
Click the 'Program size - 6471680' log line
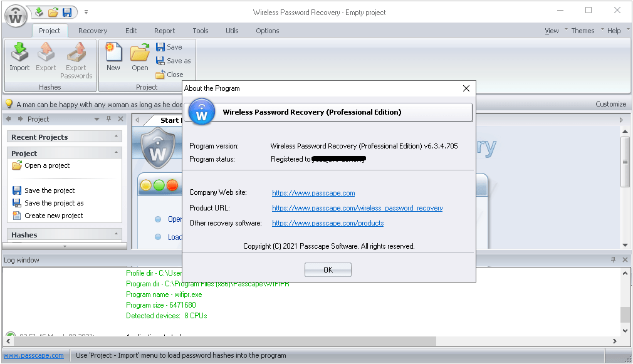click(x=160, y=305)
